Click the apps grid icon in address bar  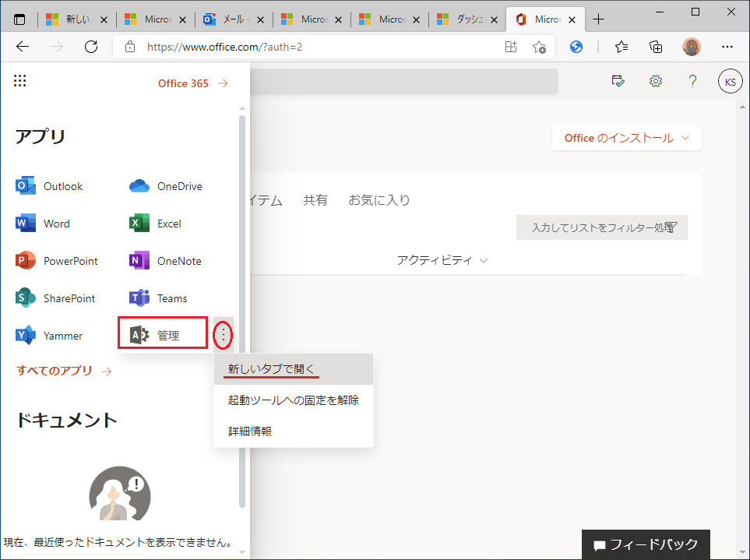511,47
